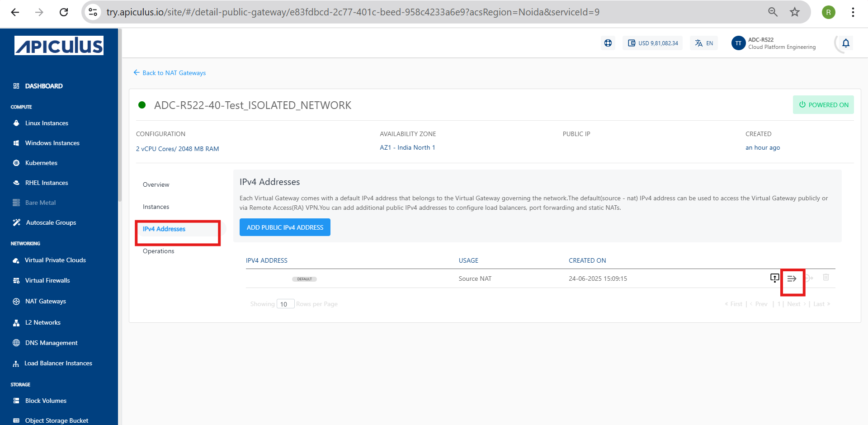Open Kubernetes from the sidebar
The width and height of the screenshot is (868, 425).
coord(41,163)
